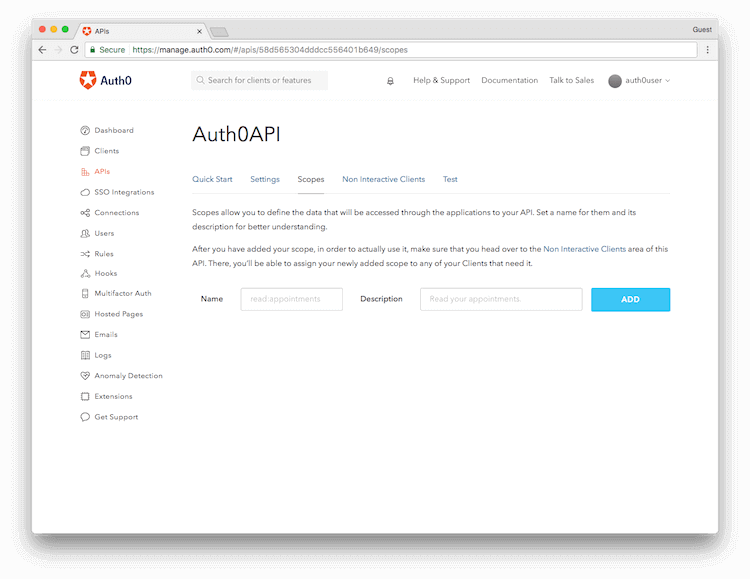The image size is (750, 579).
Task: Click the Users icon in sidebar
Action: (x=85, y=234)
